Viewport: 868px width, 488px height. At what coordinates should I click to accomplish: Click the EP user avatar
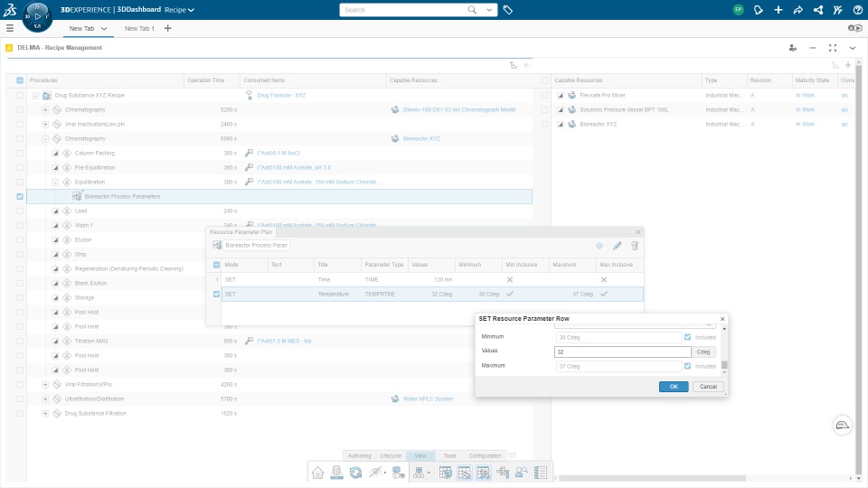coord(738,10)
